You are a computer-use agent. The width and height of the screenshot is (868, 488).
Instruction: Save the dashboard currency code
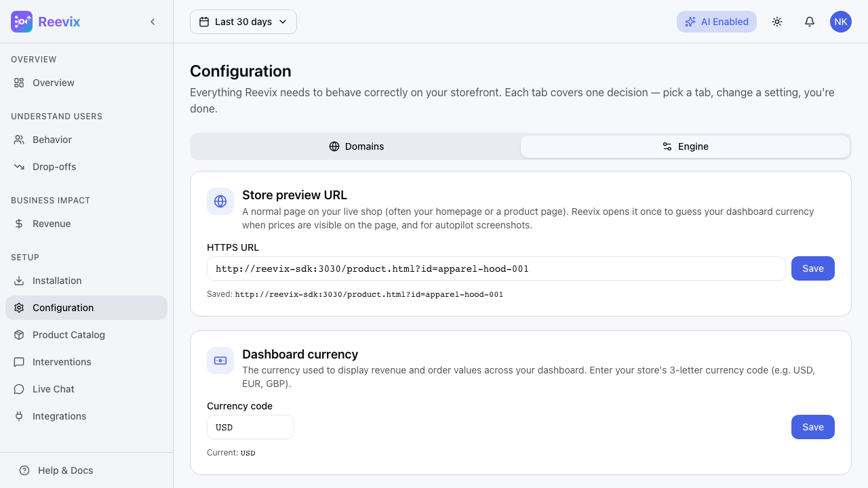pos(813,427)
